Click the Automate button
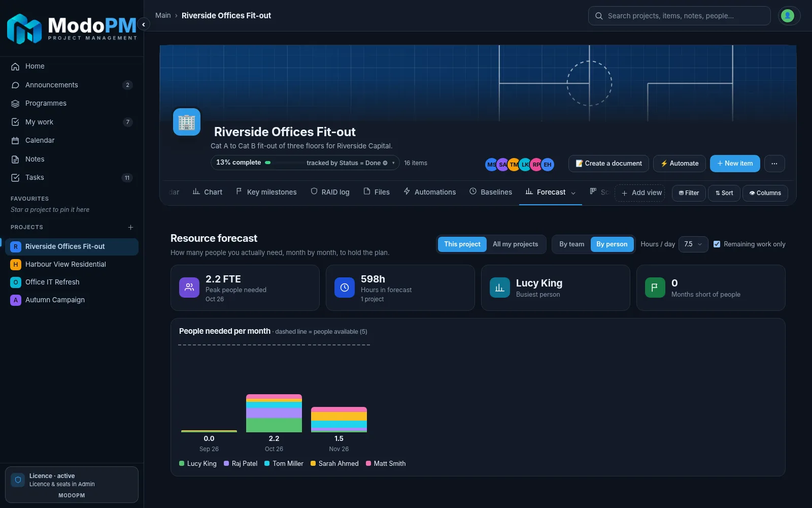Screen dimensions: 812x508 click(679, 164)
